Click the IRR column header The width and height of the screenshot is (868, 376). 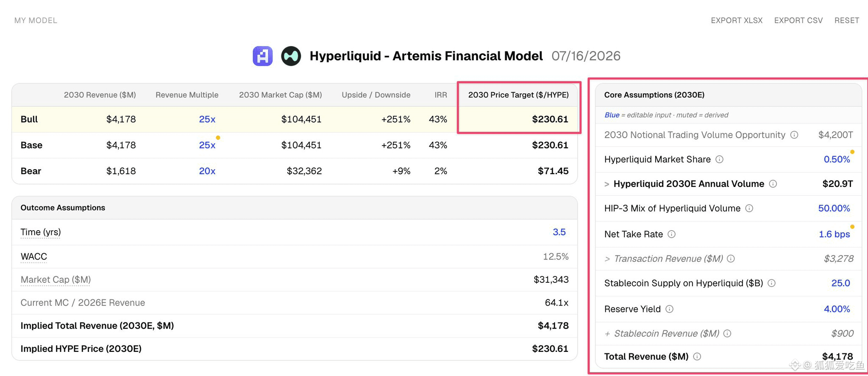click(x=441, y=95)
